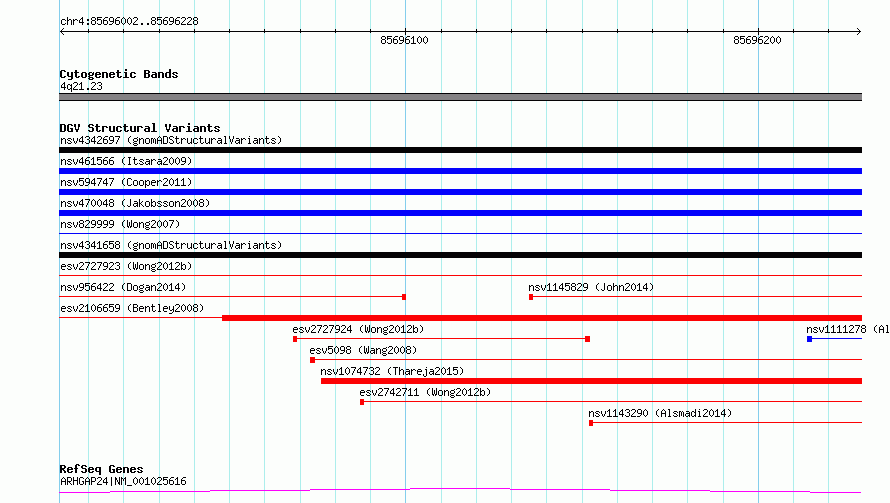
Task: Click the nsv4342697 (gnomADStructuralVariants) label
Action: (171, 140)
